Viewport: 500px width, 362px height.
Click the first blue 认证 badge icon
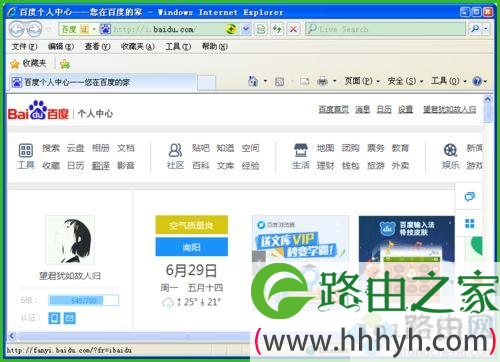[54, 318]
